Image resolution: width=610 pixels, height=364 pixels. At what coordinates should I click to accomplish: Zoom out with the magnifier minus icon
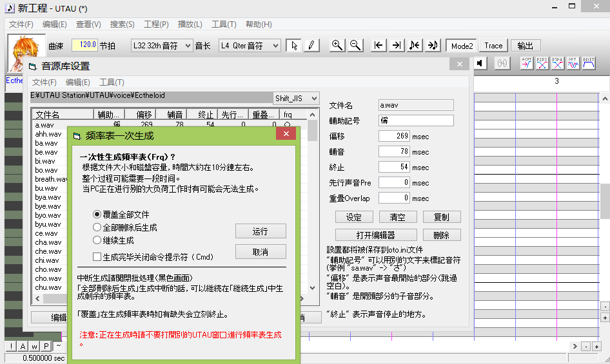[355, 46]
